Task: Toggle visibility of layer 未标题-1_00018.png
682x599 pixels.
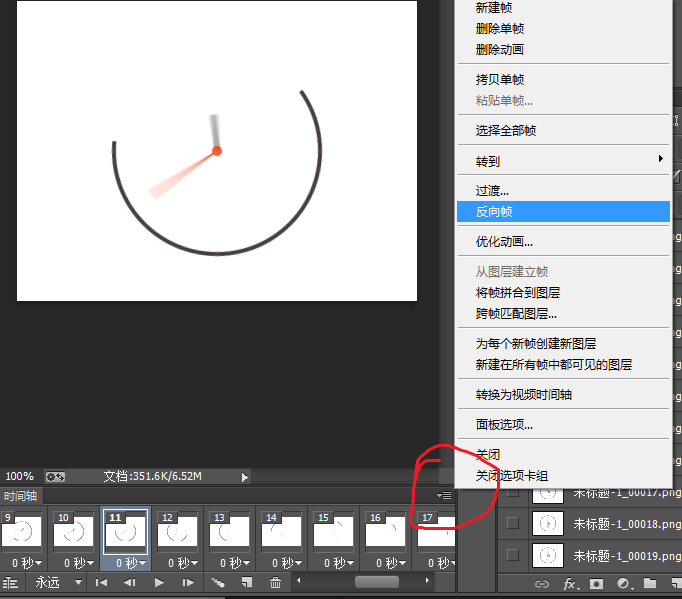Action: pyautogui.click(x=513, y=523)
